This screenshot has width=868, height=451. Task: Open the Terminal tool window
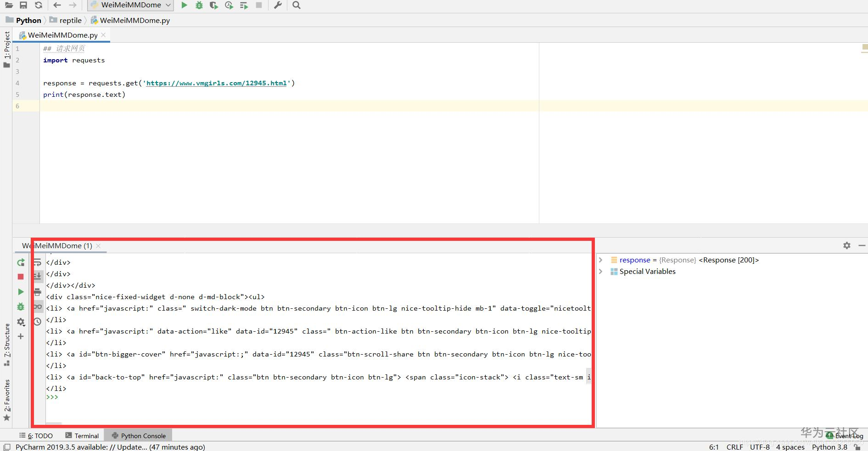tap(82, 435)
